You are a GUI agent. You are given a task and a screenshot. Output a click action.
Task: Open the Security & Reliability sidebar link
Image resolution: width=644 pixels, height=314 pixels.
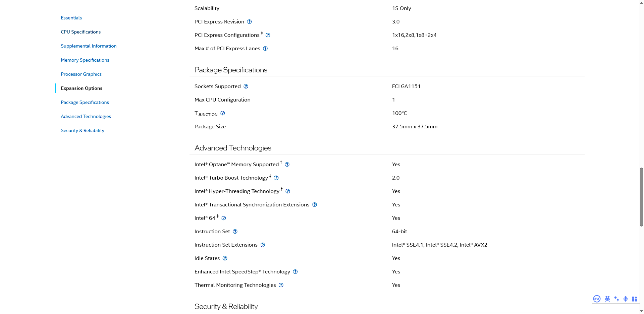(x=83, y=130)
